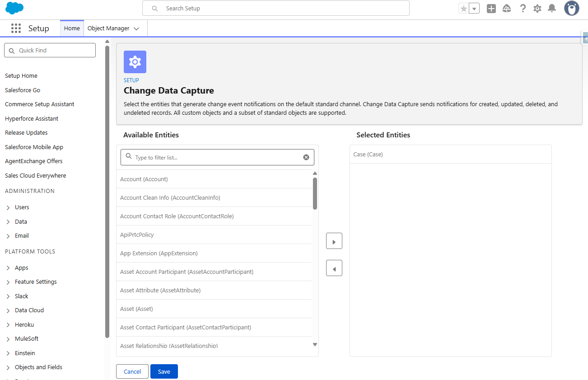Select Account Contact Role entity
Screen dimensions: 588x380
pyautogui.click(x=214, y=216)
